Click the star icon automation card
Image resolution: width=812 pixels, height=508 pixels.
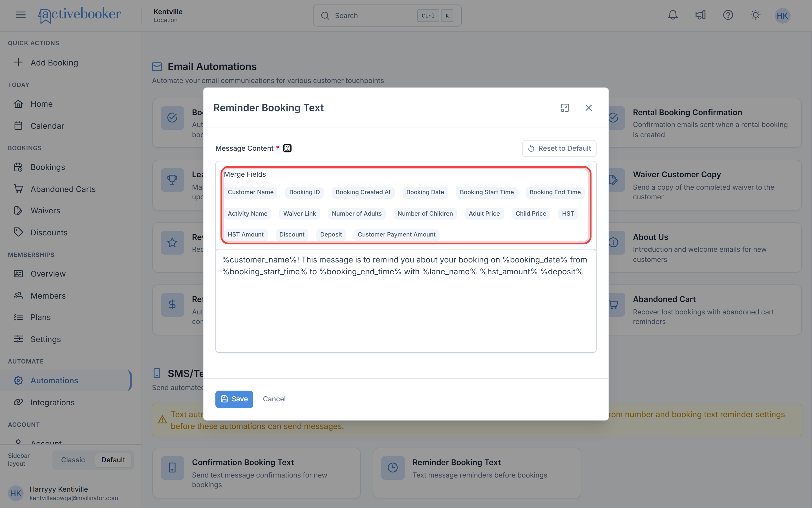click(172, 243)
